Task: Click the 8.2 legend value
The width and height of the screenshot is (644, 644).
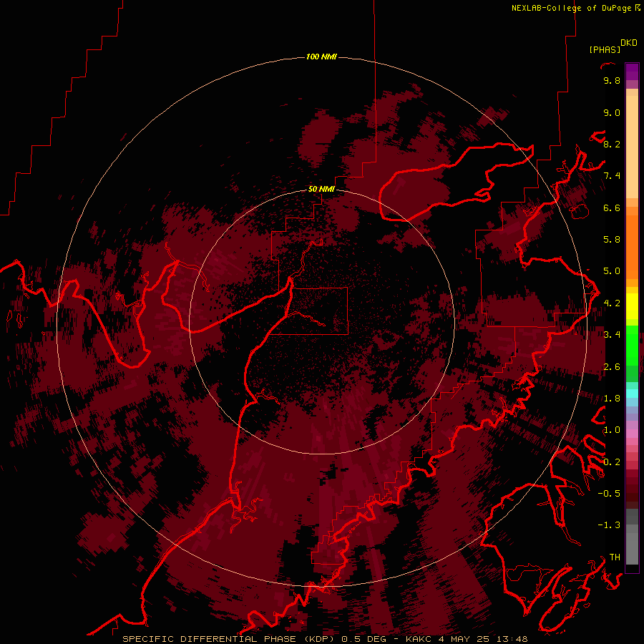Action: pos(612,145)
